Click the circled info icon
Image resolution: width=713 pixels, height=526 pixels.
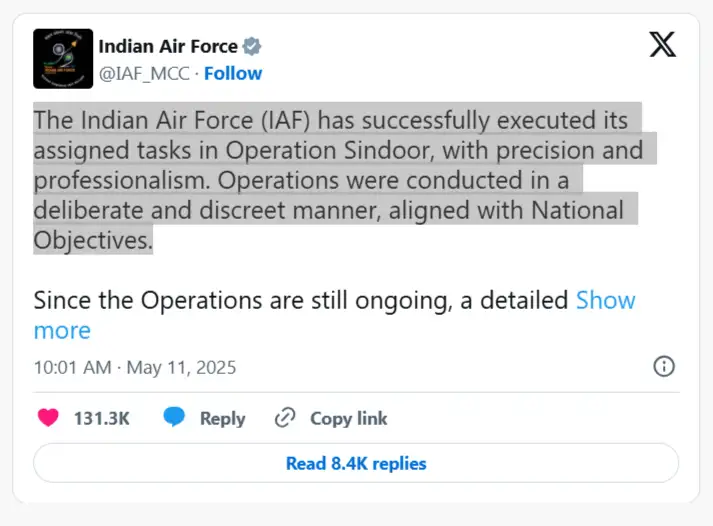(663, 366)
